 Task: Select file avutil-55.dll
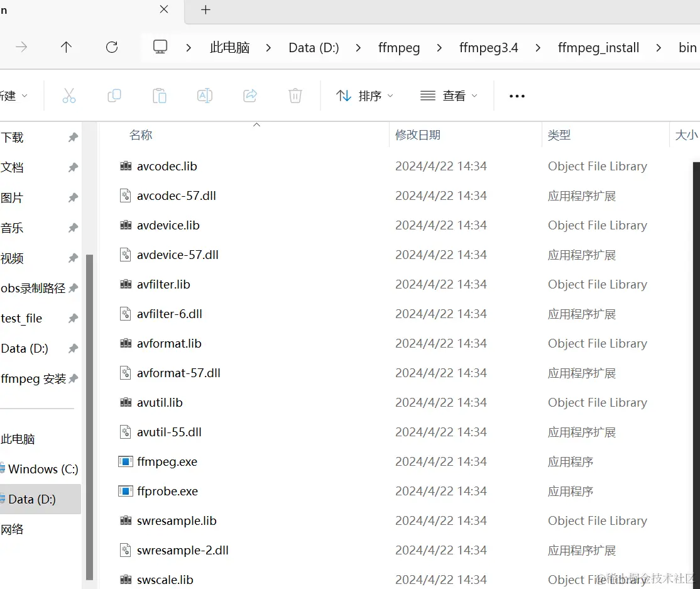169,432
